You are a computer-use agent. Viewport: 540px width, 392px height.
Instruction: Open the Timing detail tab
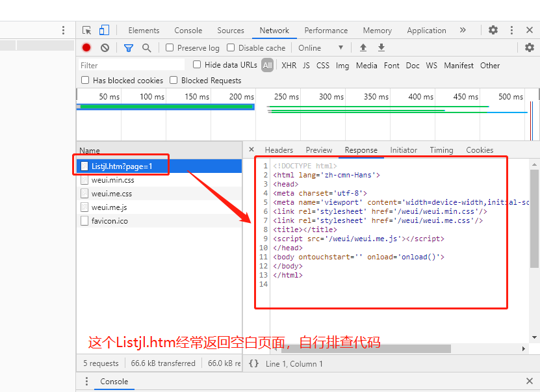tap(441, 150)
